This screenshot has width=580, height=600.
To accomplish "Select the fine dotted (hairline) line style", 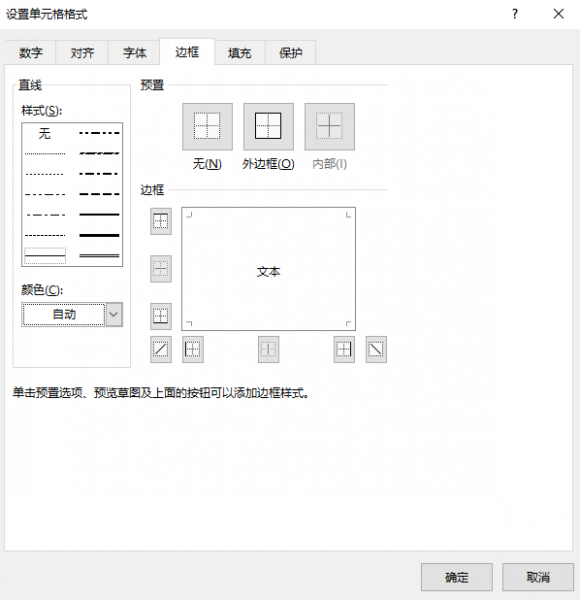I will point(45,154).
